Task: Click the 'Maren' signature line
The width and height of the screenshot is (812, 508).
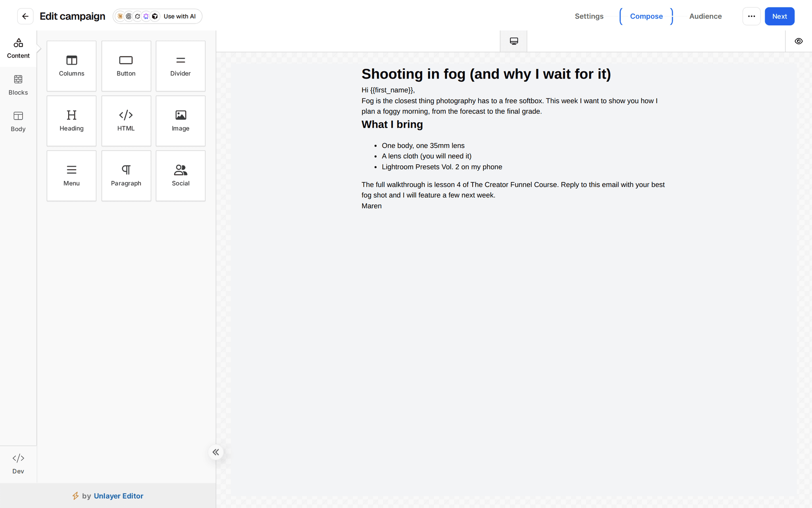Action: coord(372,206)
